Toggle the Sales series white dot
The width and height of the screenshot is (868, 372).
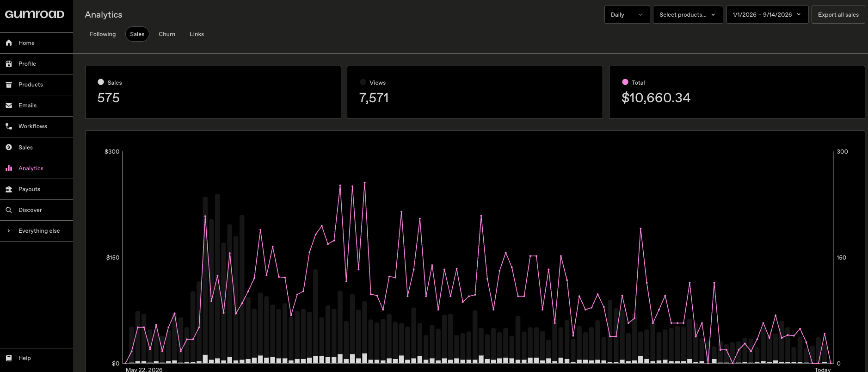101,82
